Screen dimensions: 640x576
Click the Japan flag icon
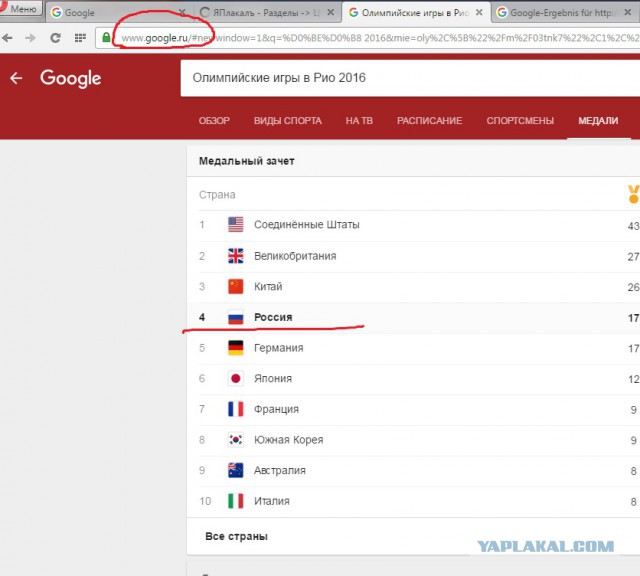[236, 378]
